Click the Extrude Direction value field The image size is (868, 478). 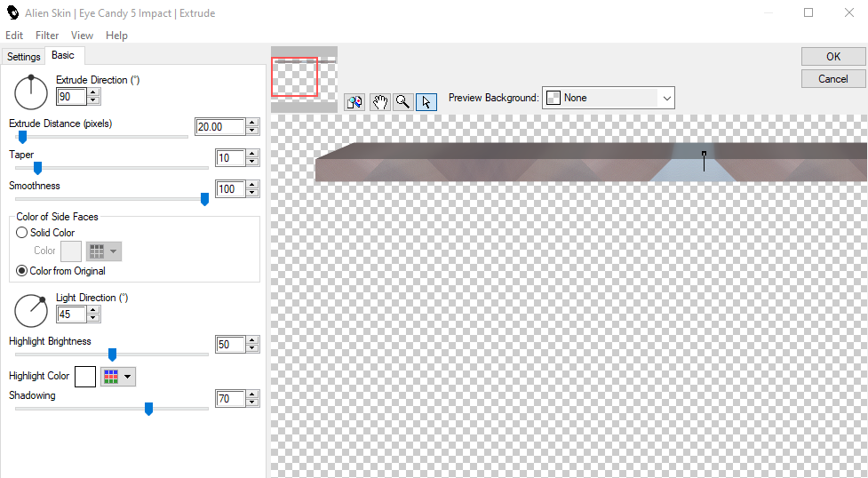[71, 96]
